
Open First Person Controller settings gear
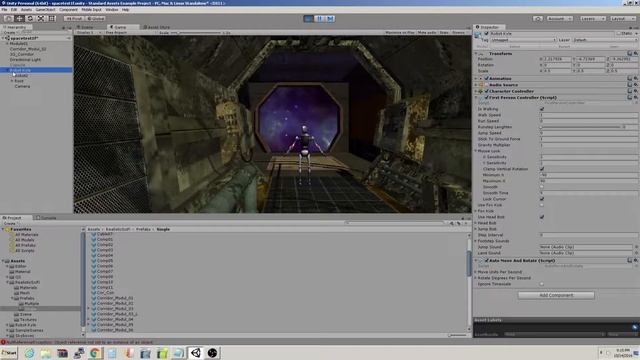[x=636, y=98]
